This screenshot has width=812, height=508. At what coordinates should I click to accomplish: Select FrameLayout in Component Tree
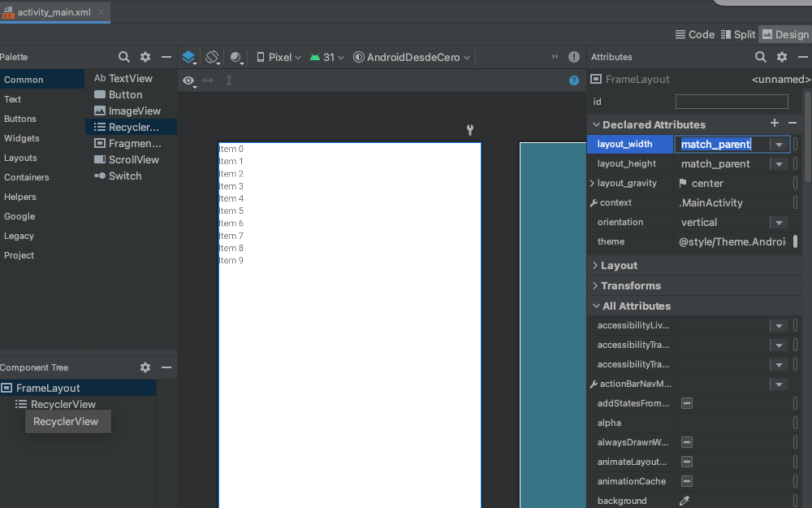point(78,388)
